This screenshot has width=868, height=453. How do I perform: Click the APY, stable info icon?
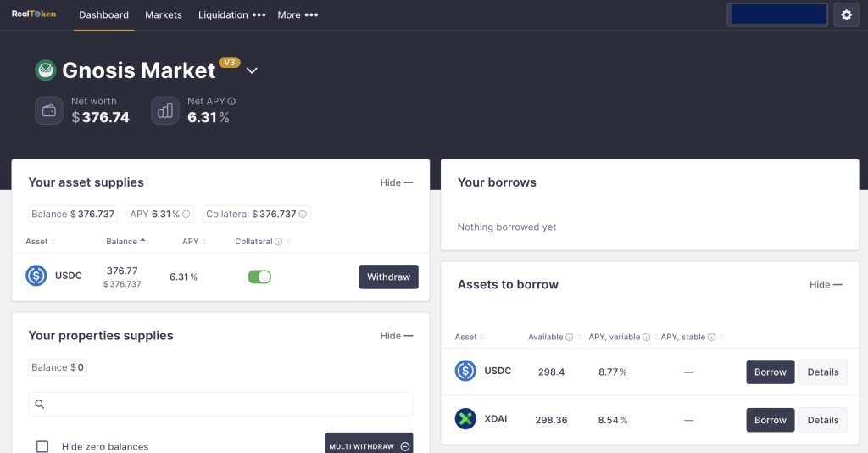711,338
